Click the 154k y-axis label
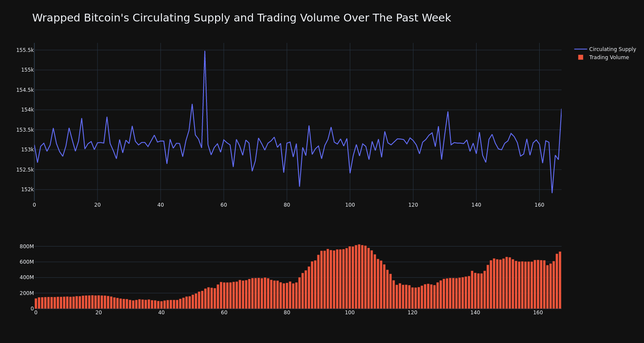Image resolution: width=644 pixels, height=343 pixels. 27,110
